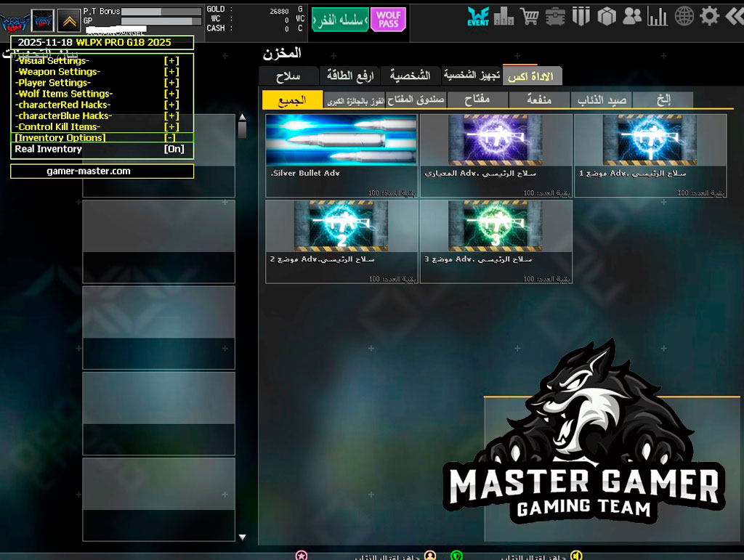This screenshot has height=560, width=744.
Task: Open the ranking podium icon
Action: click(x=504, y=16)
